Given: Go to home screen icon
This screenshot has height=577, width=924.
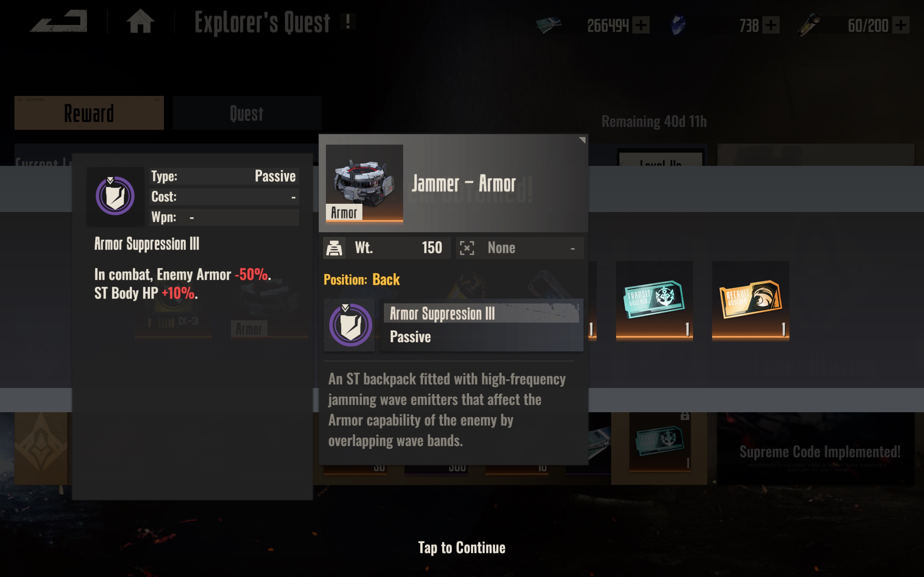Looking at the screenshot, I should [140, 21].
